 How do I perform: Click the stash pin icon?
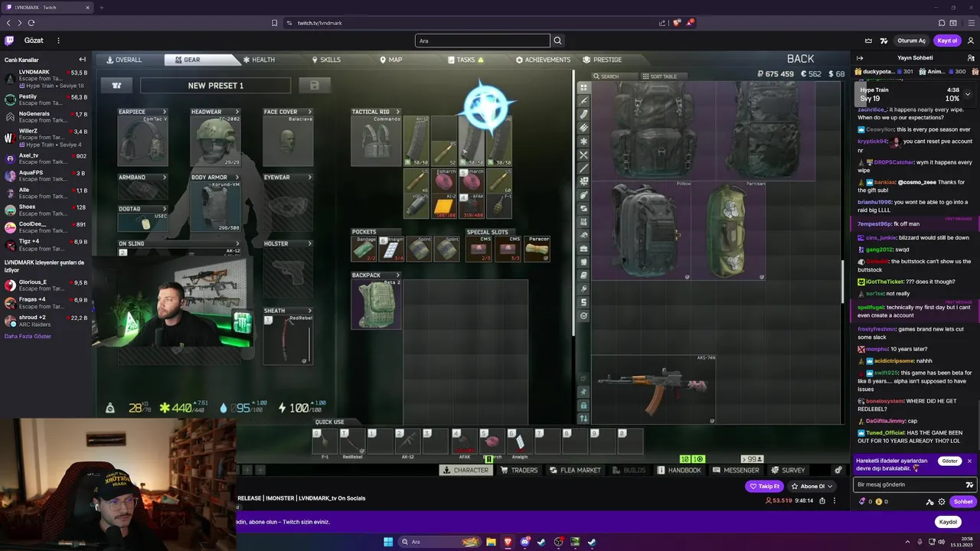click(x=583, y=392)
